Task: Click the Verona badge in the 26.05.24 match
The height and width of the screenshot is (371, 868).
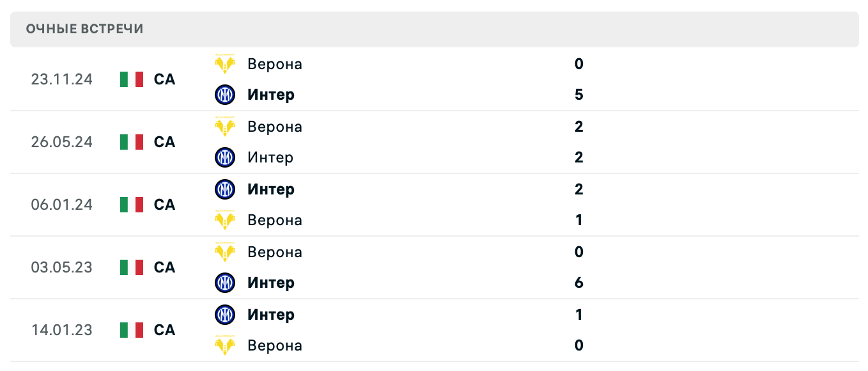Action: 225,127
